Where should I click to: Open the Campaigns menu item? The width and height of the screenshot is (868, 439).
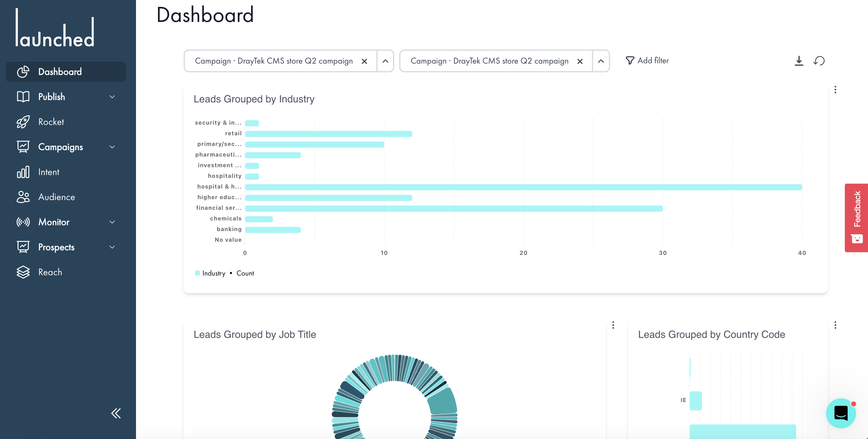66,147
